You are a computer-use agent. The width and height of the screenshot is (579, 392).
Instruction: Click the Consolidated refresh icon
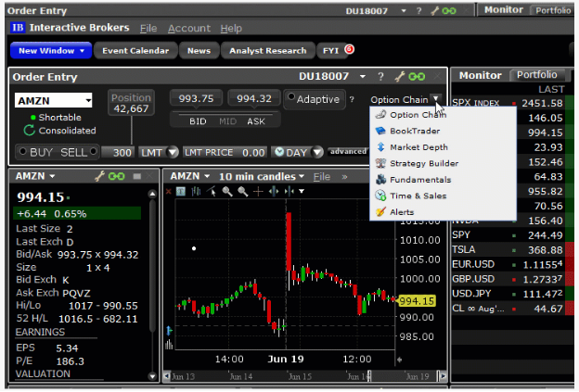(x=29, y=130)
